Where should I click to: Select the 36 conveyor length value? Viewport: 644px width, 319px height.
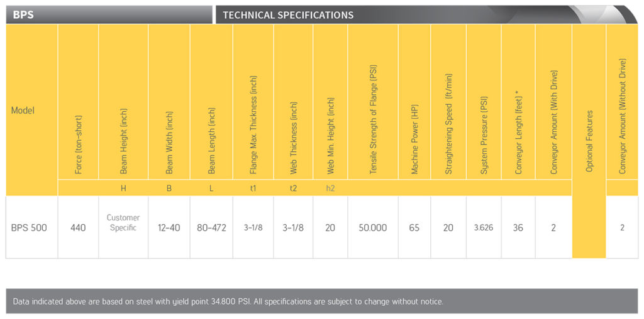[x=518, y=227]
